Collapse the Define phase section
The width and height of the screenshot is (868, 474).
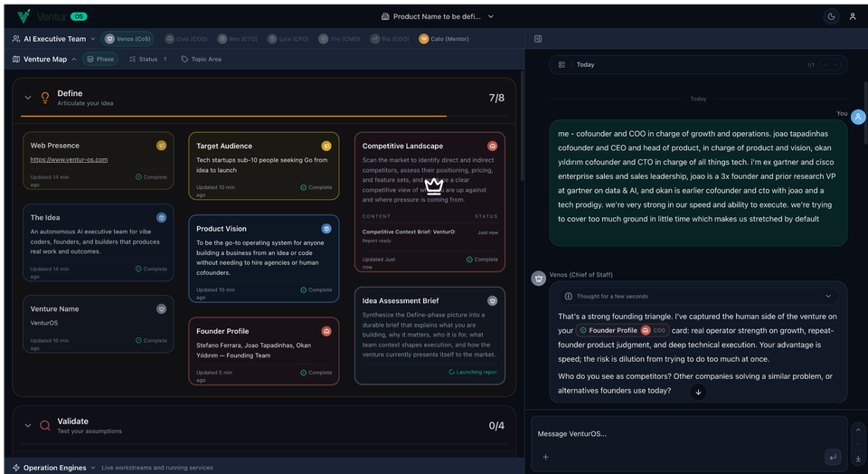(x=28, y=98)
